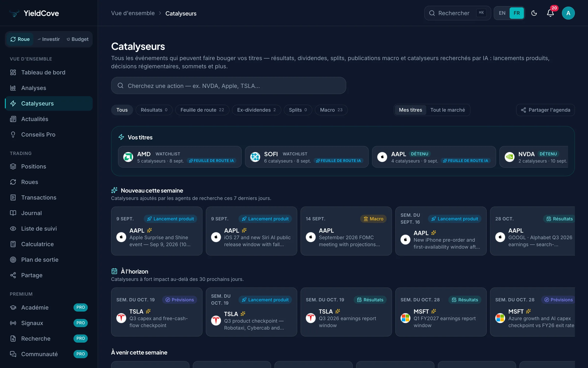Viewport: 588px width, 368px height.
Task: Open TSLA Q3 product checkpoint card
Action: point(251,312)
